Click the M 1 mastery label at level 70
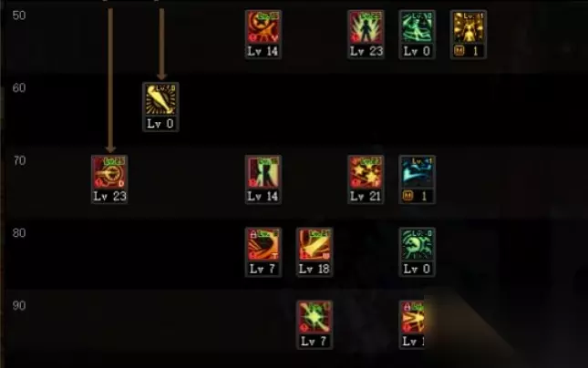This screenshot has height=368, width=588. [x=417, y=196]
